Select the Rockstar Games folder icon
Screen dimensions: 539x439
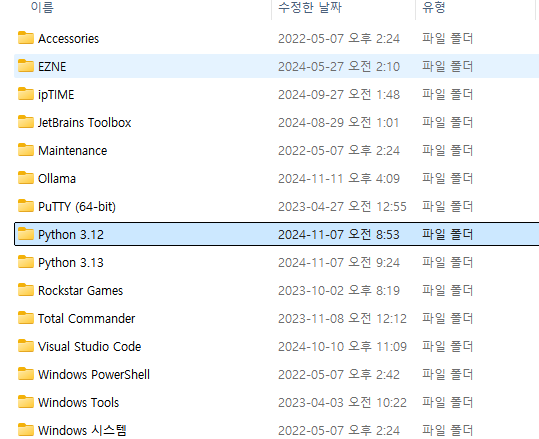[26, 290]
